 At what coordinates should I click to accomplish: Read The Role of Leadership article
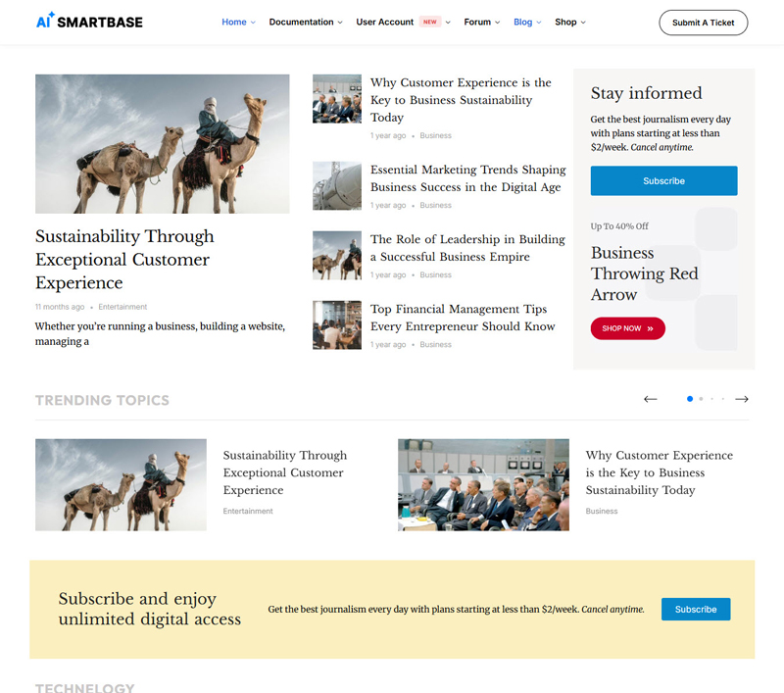point(467,247)
